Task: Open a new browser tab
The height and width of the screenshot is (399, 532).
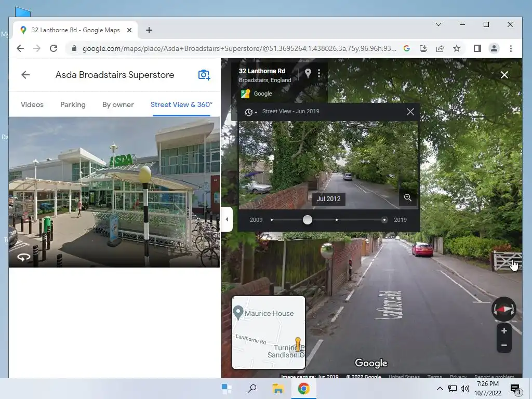Action: pos(149,30)
